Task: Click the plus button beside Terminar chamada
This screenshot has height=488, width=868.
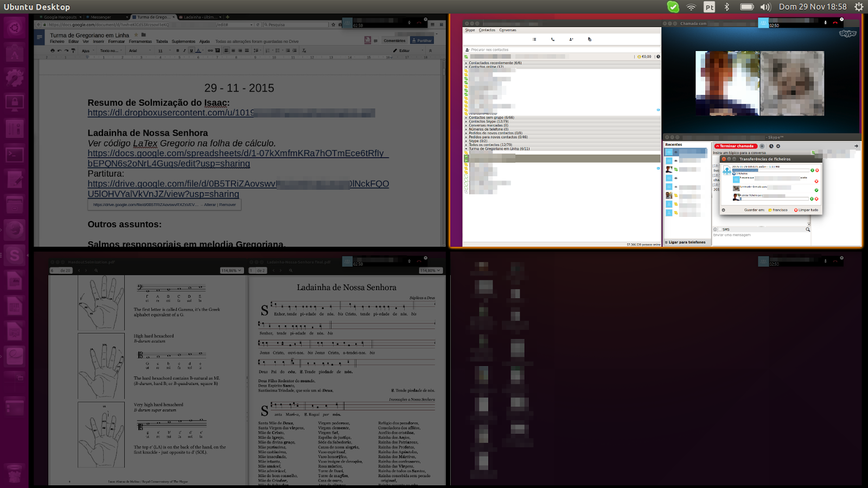Action: tap(762, 146)
